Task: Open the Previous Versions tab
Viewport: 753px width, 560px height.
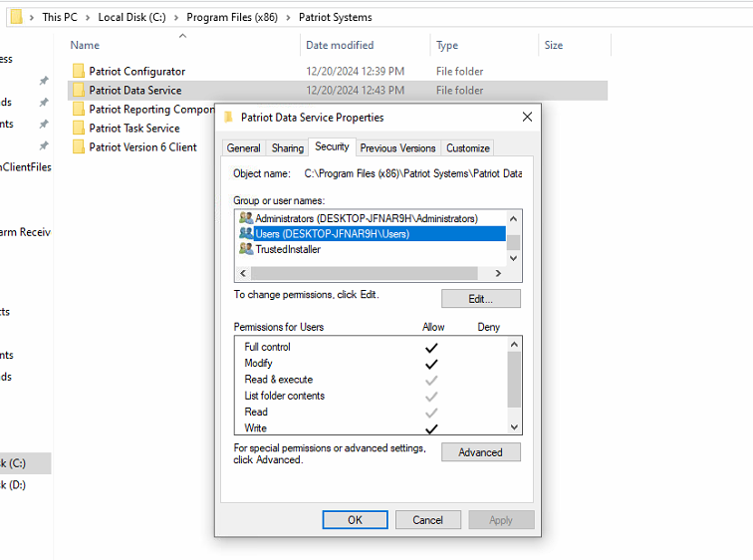Action: (x=397, y=148)
